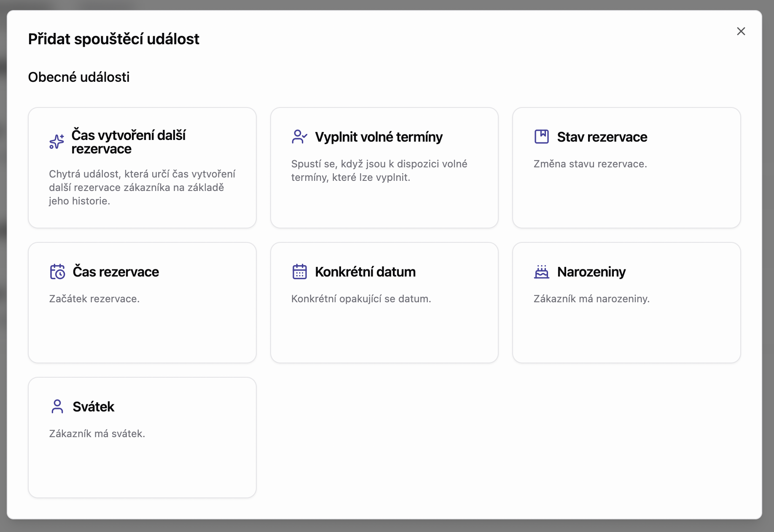Pick the Narozeniny trigger title
This screenshot has height=532, width=774.
coord(591,272)
